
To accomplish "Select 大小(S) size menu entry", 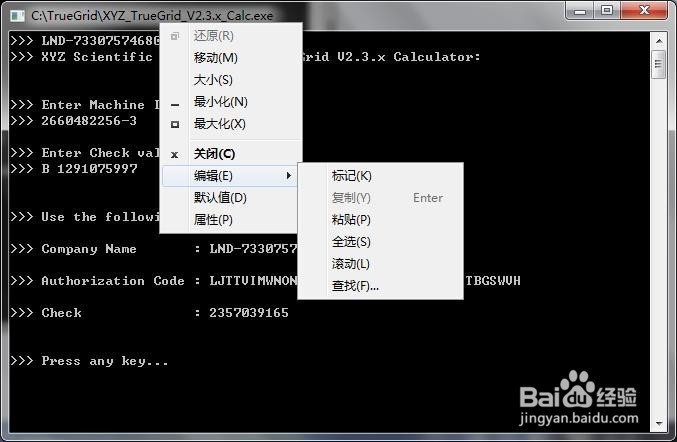I will pos(231,80).
